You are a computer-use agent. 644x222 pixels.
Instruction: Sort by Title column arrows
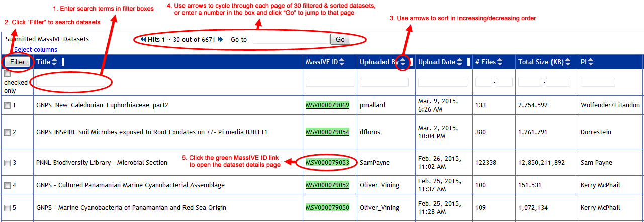coord(55,62)
